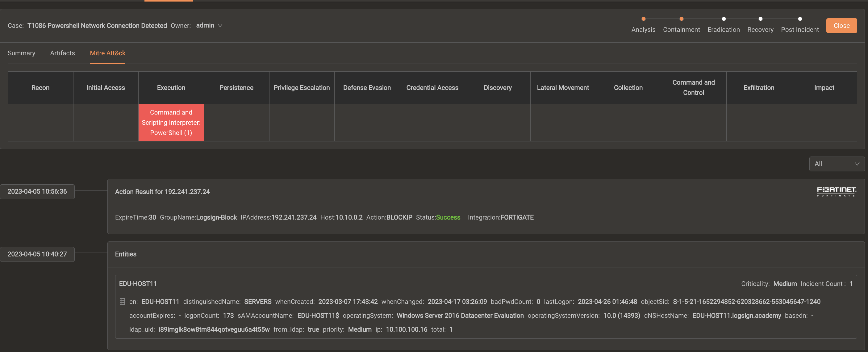Click the Eradication stage marker
The width and height of the screenshot is (868, 352).
[724, 19]
